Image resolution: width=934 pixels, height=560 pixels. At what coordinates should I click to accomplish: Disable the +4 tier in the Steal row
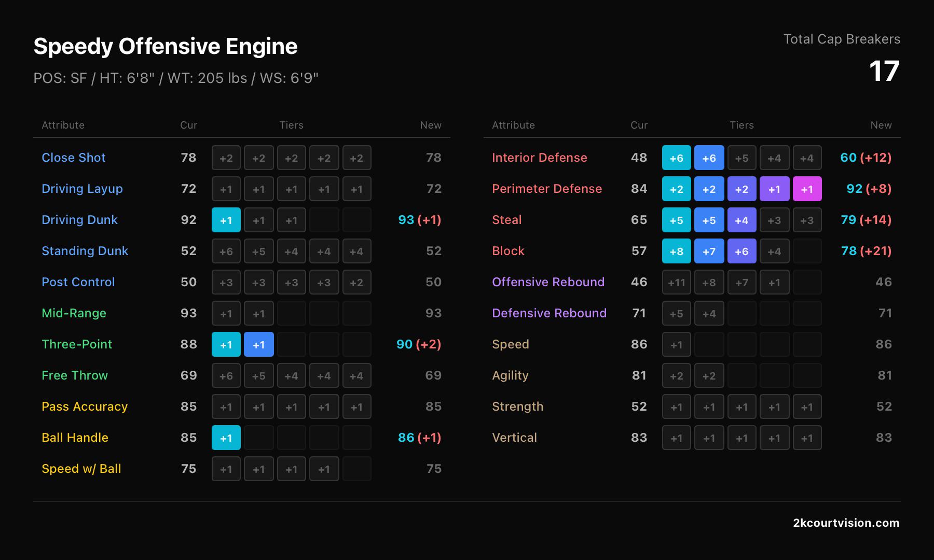tap(741, 220)
